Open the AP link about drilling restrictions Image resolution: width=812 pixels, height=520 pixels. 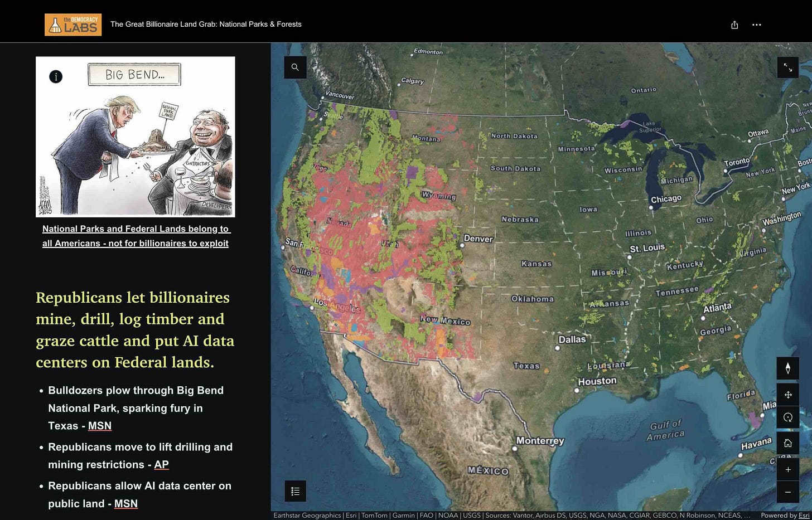(161, 465)
